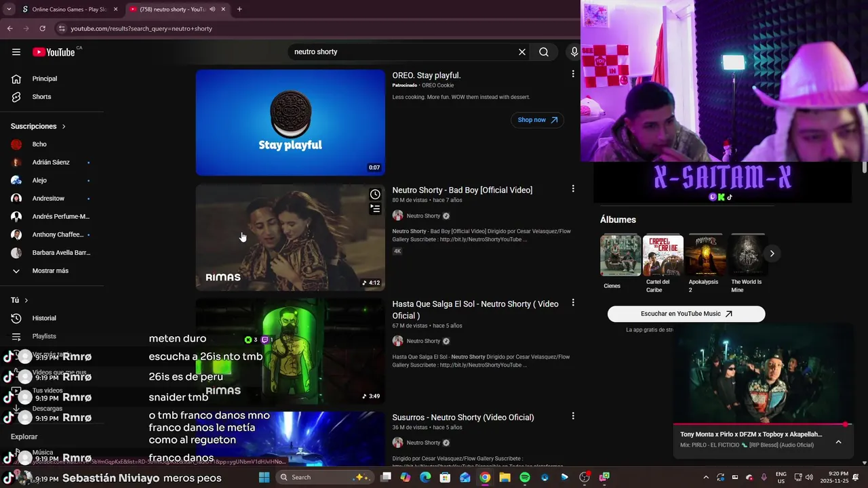Add Bad Boy to Watch Later

[x=375, y=195]
